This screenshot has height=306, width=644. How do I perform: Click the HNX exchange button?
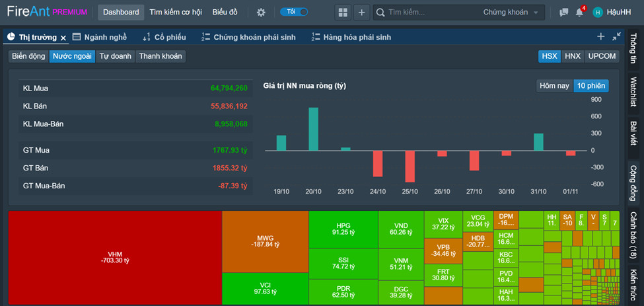(x=572, y=56)
